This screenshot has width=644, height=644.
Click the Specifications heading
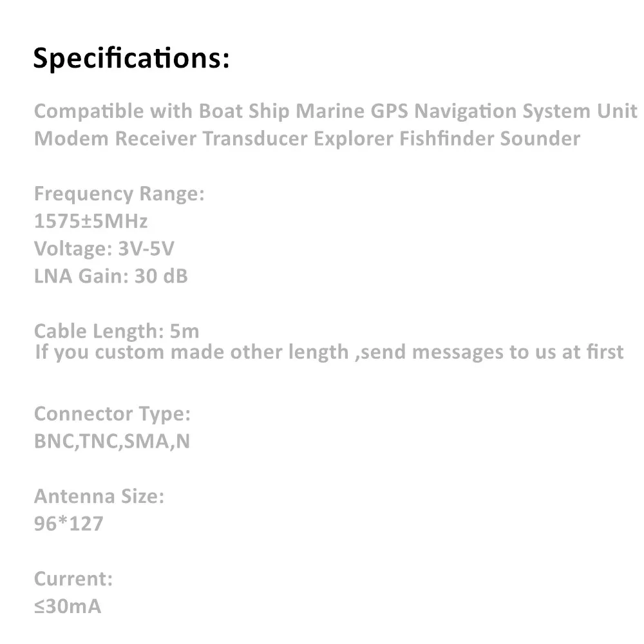pyautogui.click(x=131, y=59)
